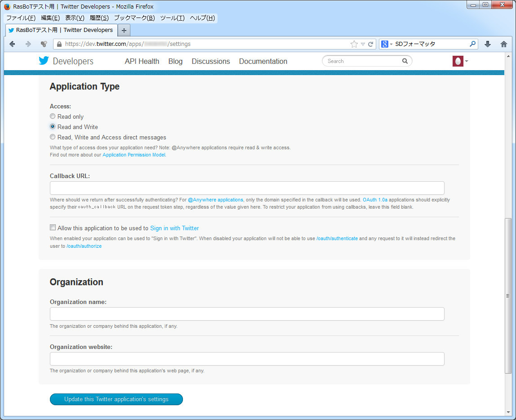The width and height of the screenshot is (516, 420).
Task: Focus the Organization name field
Action: 247,314
